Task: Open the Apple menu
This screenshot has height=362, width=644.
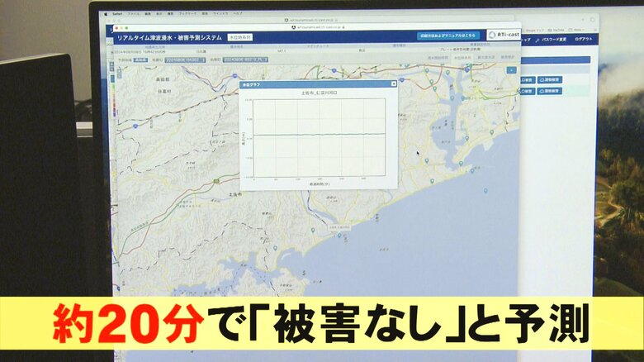Action: click(x=105, y=14)
